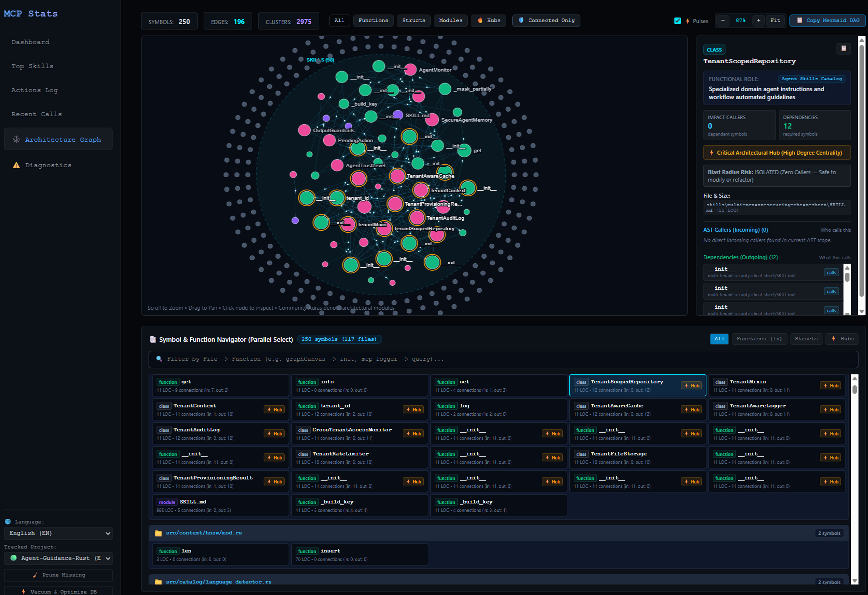Select the Structs navigator tab
The width and height of the screenshot is (868, 595).
tap(806, 339)
